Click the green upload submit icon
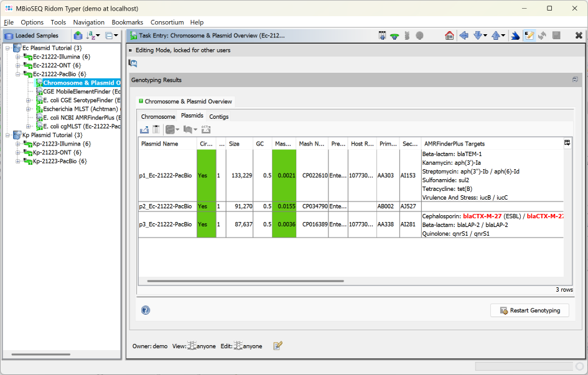The width and height of the screenshot is (588, 375). tap(394, 36)
